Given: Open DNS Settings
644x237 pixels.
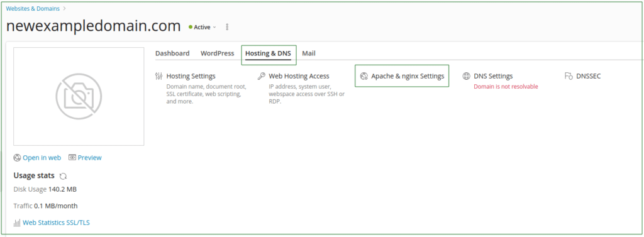Looking at the screenshot, I should (493, 76).
